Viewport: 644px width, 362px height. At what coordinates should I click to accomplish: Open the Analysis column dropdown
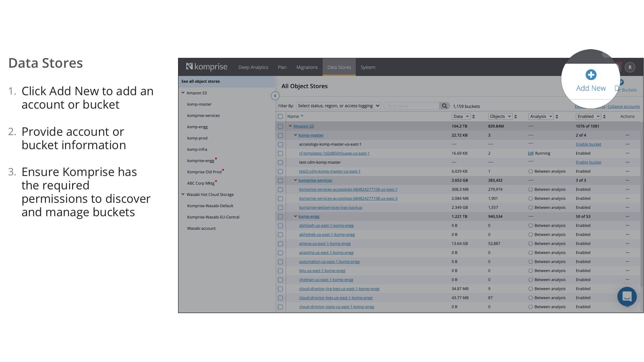click(x=541, y=117)
